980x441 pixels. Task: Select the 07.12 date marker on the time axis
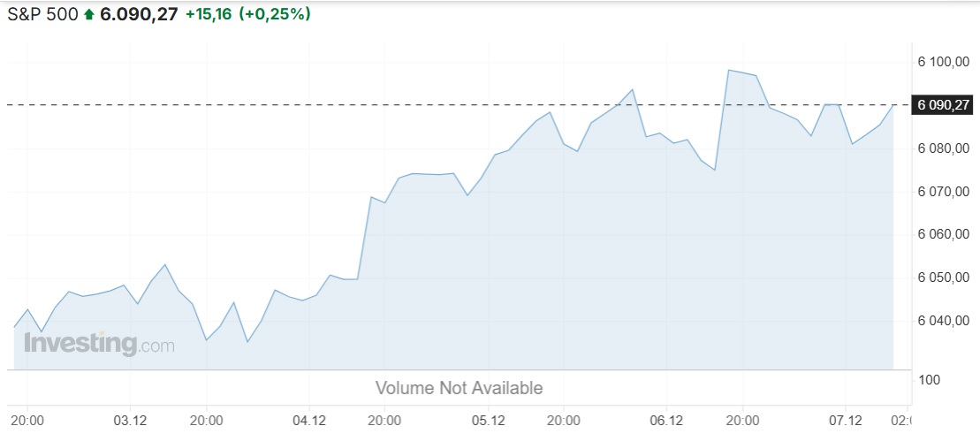pyautogui.click(x=846, y=421)
